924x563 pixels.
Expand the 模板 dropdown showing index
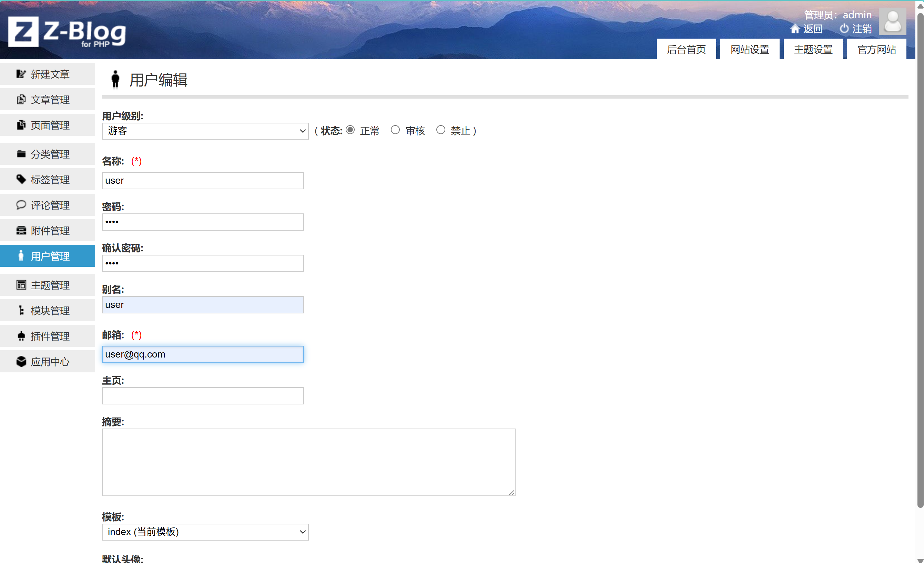point(205,532)
